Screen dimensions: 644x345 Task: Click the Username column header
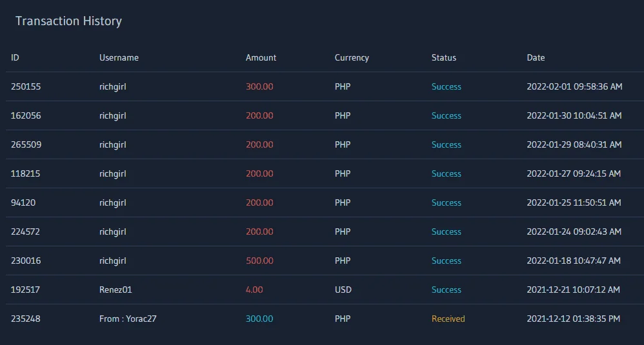pyautogui.click(x=119, y=58)
